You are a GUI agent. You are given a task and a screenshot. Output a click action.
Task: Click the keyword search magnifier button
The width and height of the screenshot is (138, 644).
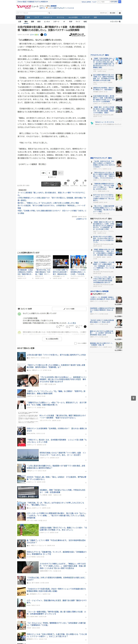pos(49,13)
